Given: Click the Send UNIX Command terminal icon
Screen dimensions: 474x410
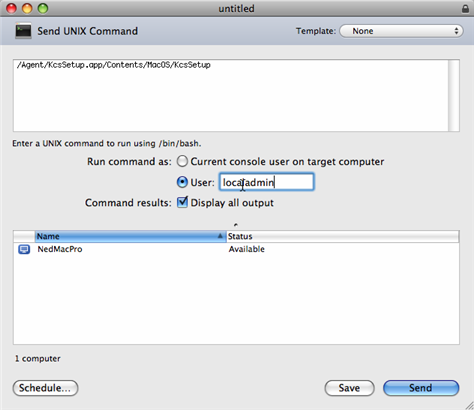Looking at the screenshot, I should 23,31.
